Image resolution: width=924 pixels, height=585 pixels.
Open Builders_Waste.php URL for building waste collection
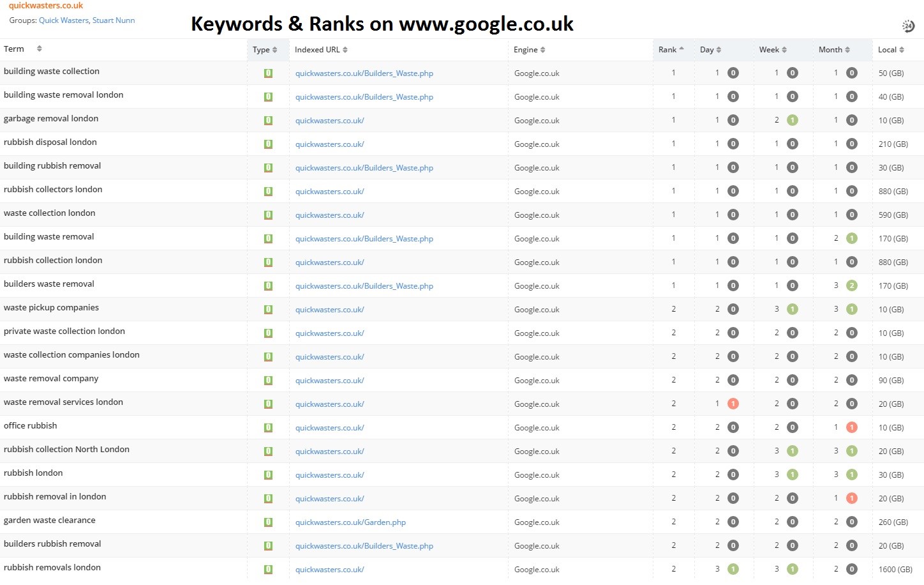[364, 73]
